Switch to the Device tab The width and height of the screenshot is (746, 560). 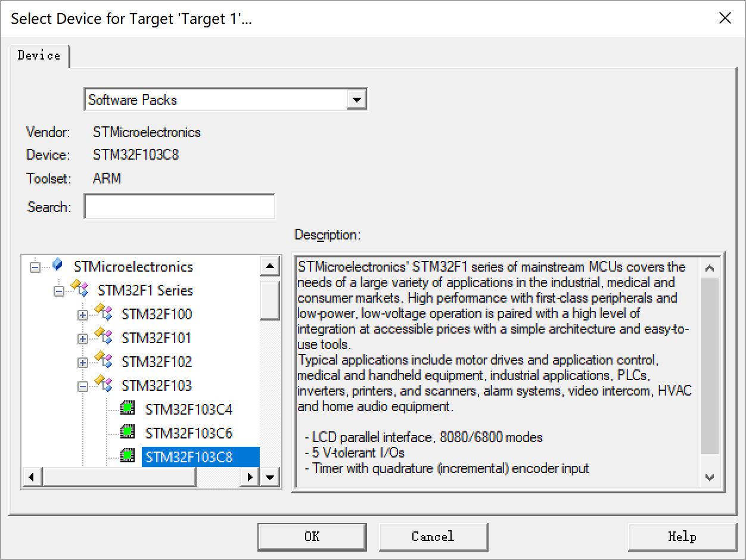point(39,55)
